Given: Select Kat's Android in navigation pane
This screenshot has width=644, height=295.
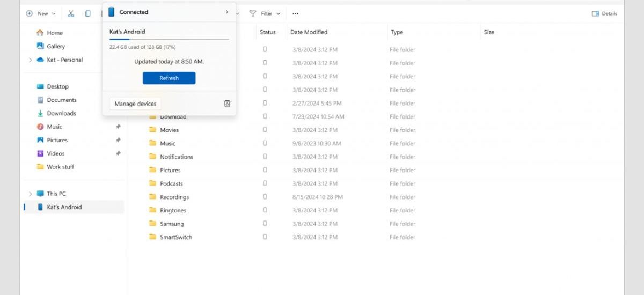Looking at the screenshot, I should 64,208.
